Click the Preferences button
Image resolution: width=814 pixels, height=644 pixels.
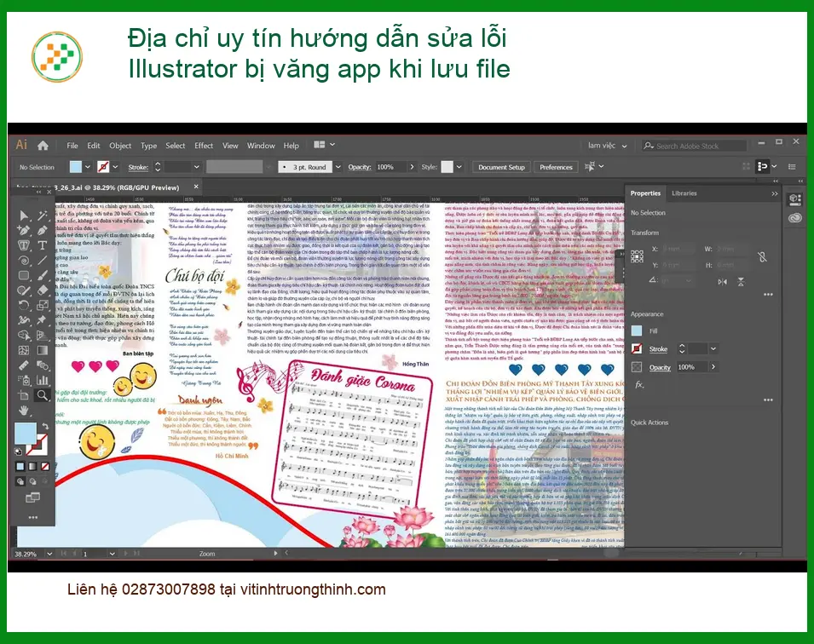(x=556, y=167)
